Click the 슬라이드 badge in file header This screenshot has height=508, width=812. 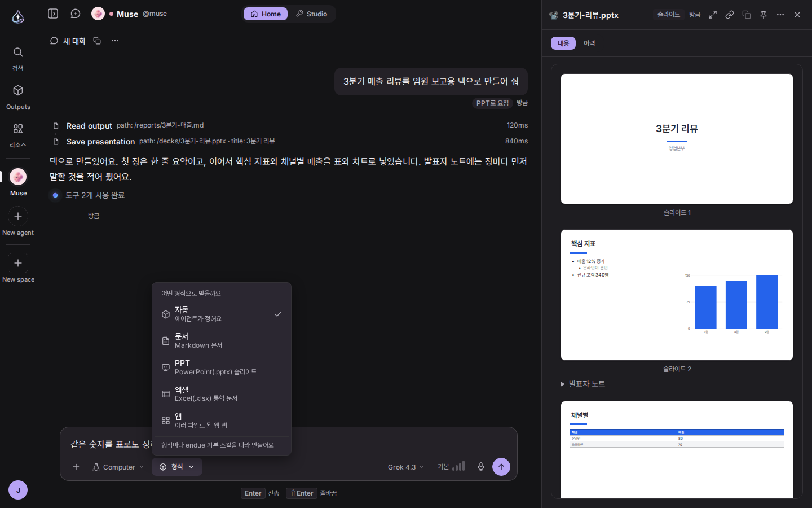[669, 15]
